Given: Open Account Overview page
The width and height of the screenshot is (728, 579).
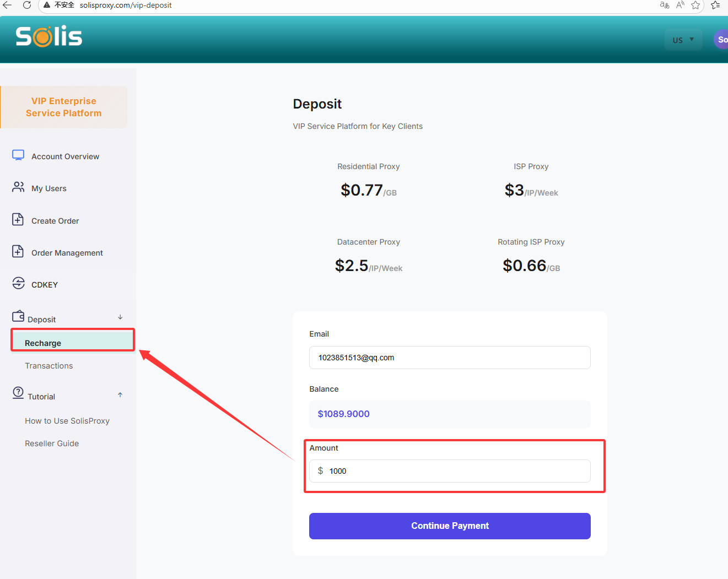Looking at the screenshot, I should (x=65, y=156).
